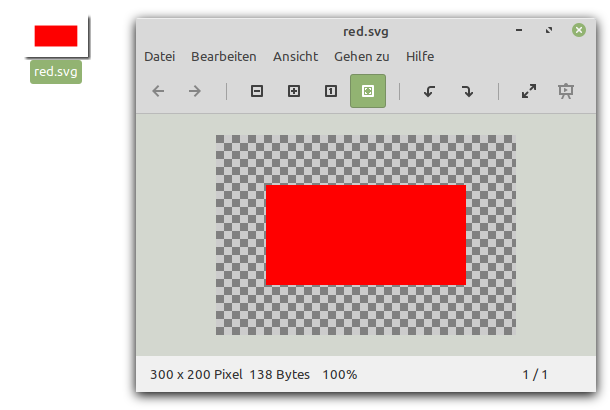Rotate image clockwise

pos(467,91)
